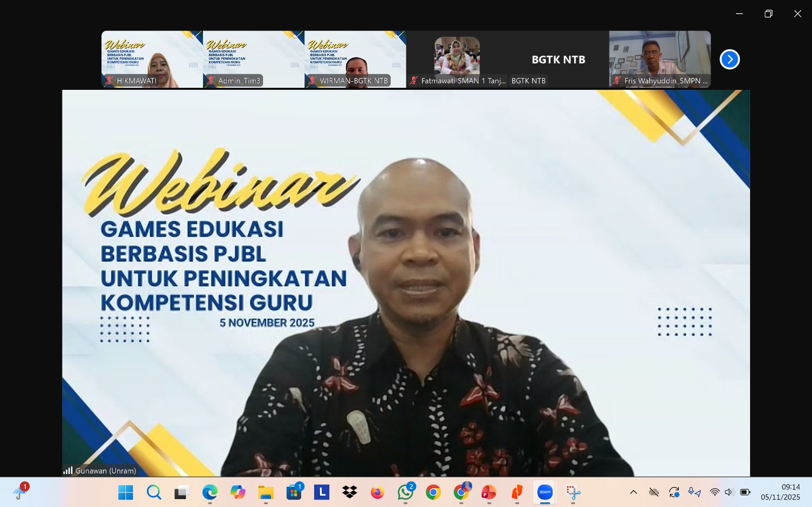Show next participants with the blue arrow

pos(729,59)
